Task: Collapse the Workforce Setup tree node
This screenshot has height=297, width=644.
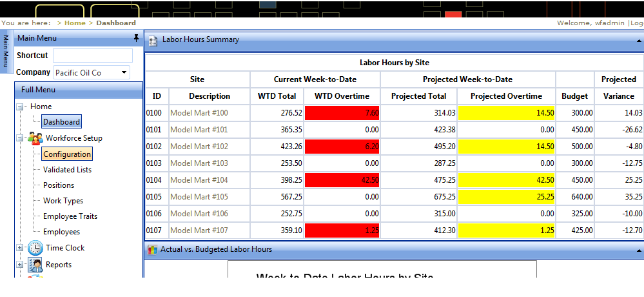Action: click(x=19, y=138)
